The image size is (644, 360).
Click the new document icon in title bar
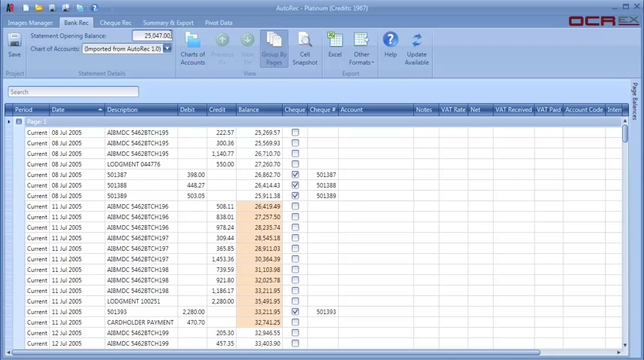(26, 8)
